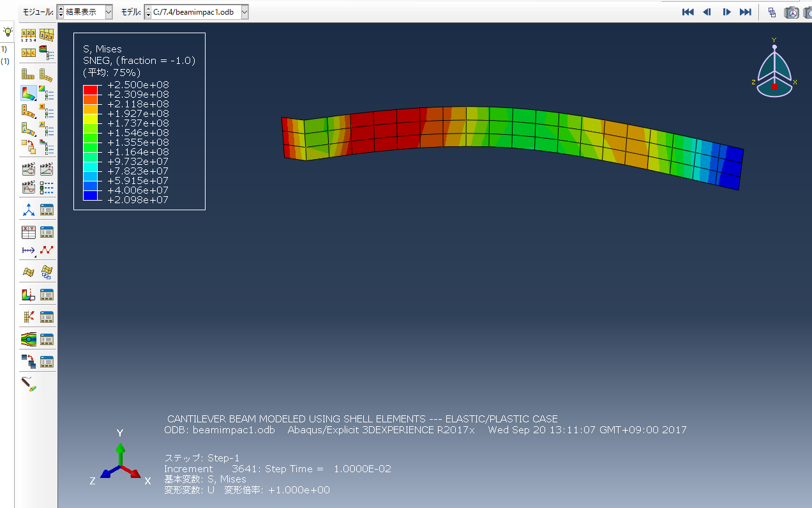Advance to the next frame
The image size is (812, 508).
[726, 12]
